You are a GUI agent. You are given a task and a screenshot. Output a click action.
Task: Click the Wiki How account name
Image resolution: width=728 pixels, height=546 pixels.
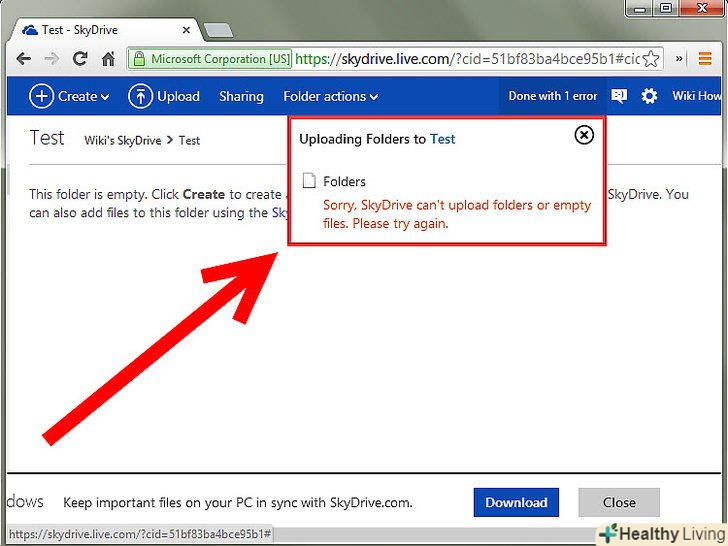pos(696,96)
